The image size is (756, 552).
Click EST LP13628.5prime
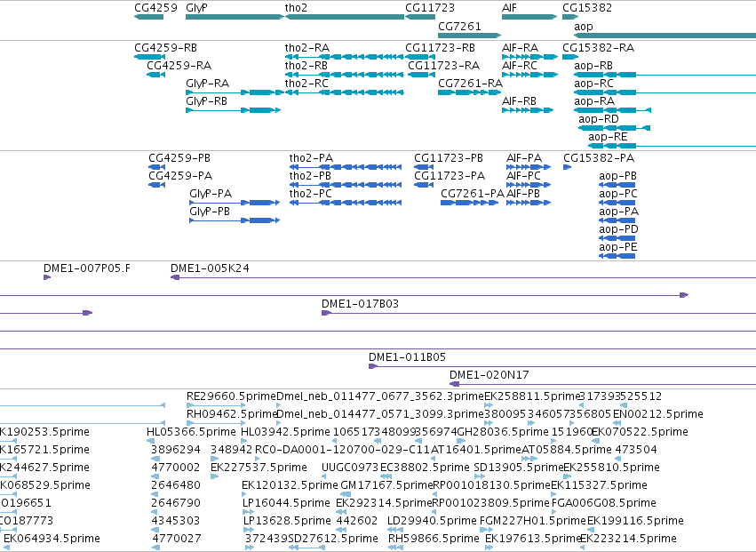pyautogui.click(x=287, y=521)
